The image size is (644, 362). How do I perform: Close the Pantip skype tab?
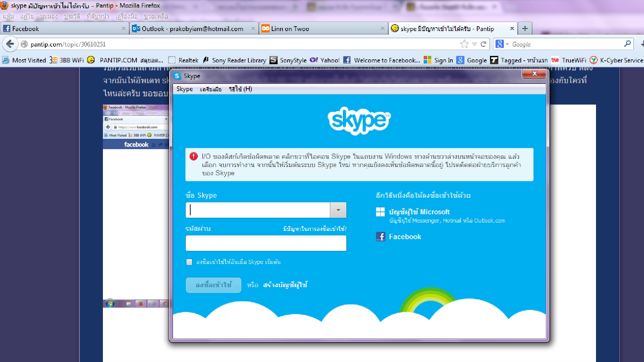pos(512,29)
